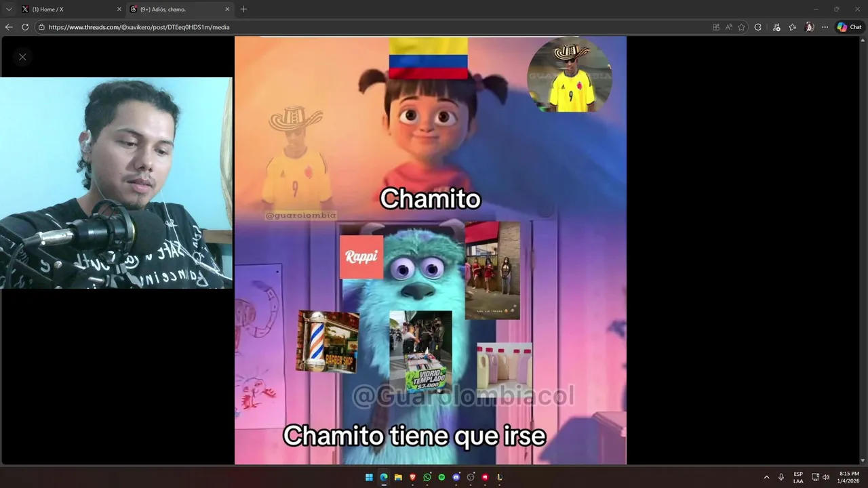Open Windows Start menu

tap(369, 477)
